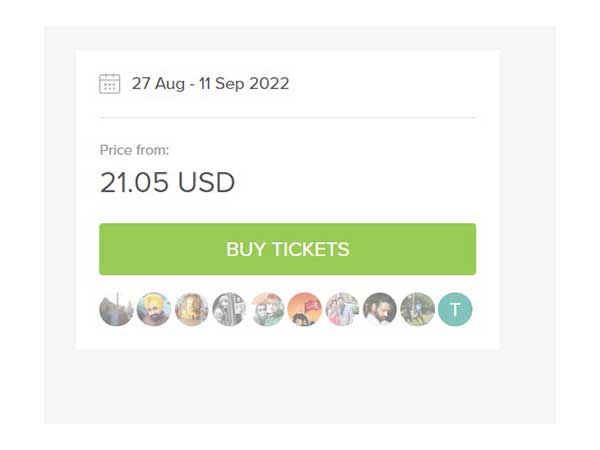Select the brownish portrait avatar after the turban man
Image resolution: width=600 pixels, height=450 pixels.
[192, 309]
